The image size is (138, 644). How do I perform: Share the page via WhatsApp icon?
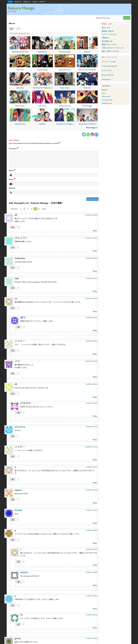[x=88, y=134]
